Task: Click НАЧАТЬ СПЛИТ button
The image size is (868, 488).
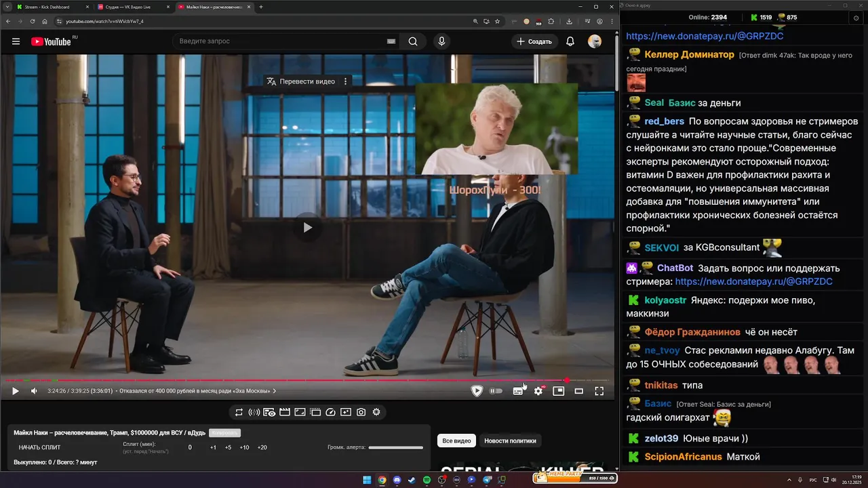Action: coord(39,447)
